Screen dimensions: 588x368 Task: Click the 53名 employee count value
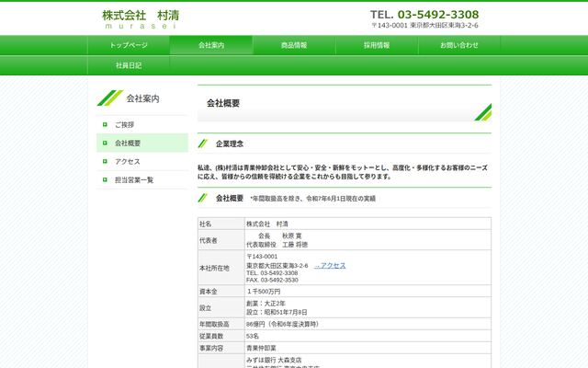[253, 336]
